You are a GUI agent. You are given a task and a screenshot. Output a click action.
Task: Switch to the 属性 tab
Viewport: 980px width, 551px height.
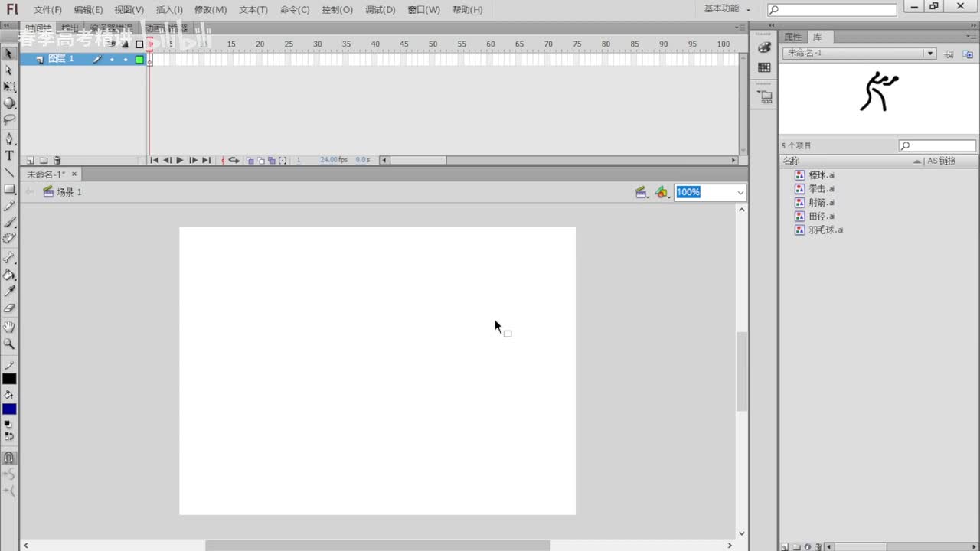point(792,37)
